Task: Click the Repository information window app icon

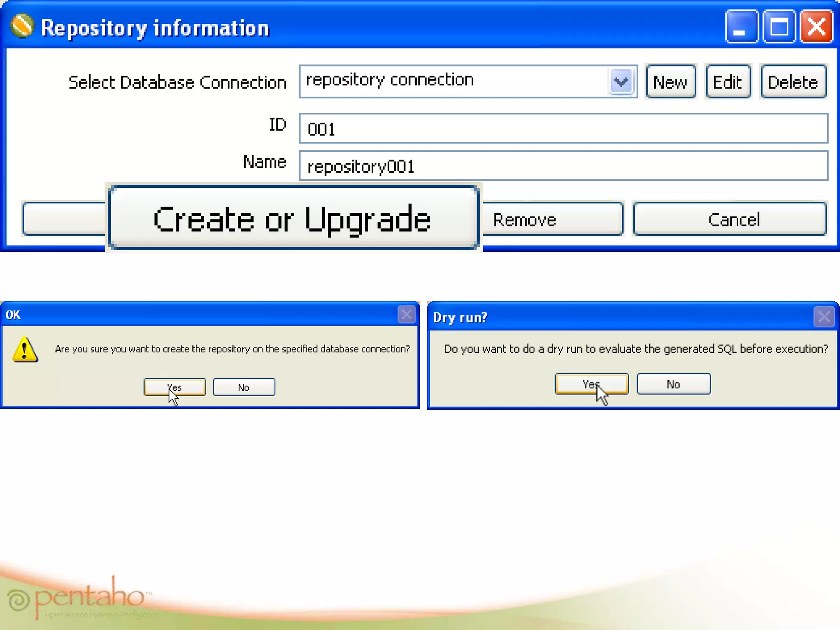Action: pyautogui.click(x=21, y=27)
